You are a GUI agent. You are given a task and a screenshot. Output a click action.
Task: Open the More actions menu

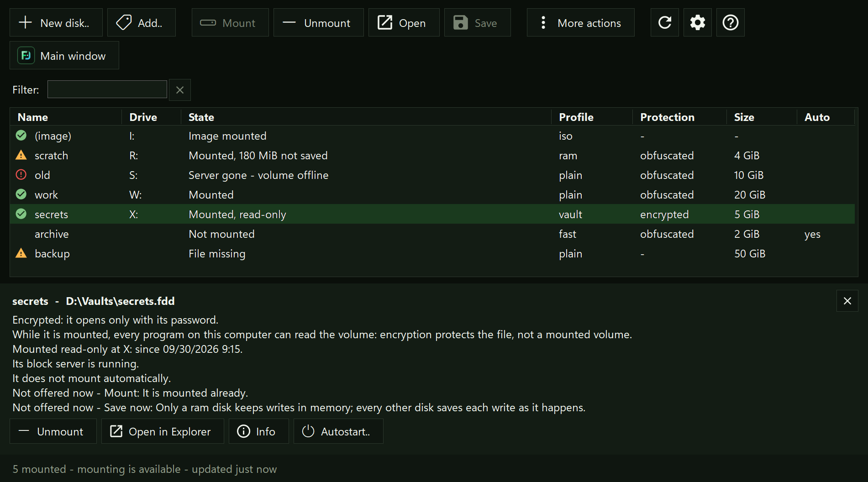coord(580,22)
